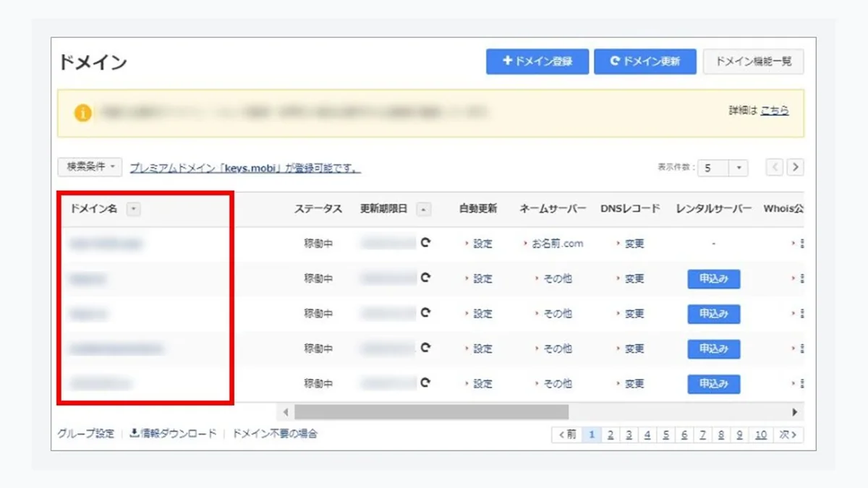Click 変更 DNS record link in fifth row
868x488 pixels.
(x=634, y=384)
